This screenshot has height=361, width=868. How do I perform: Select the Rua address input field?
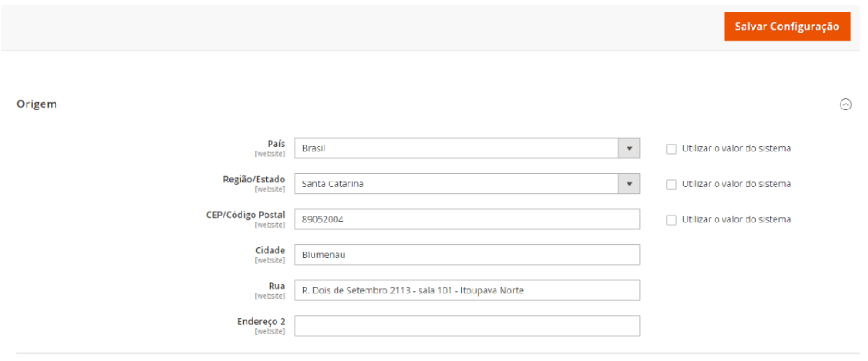click(x=467, y=291)
